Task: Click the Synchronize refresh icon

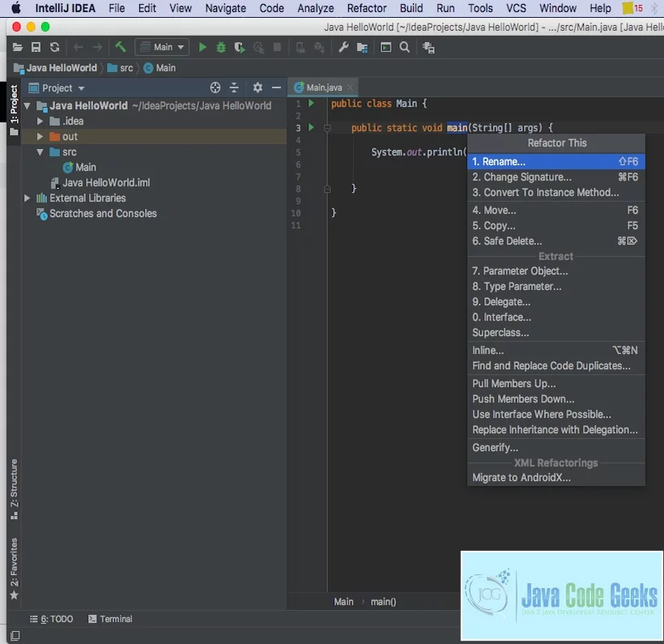Action: click(54, 47)
